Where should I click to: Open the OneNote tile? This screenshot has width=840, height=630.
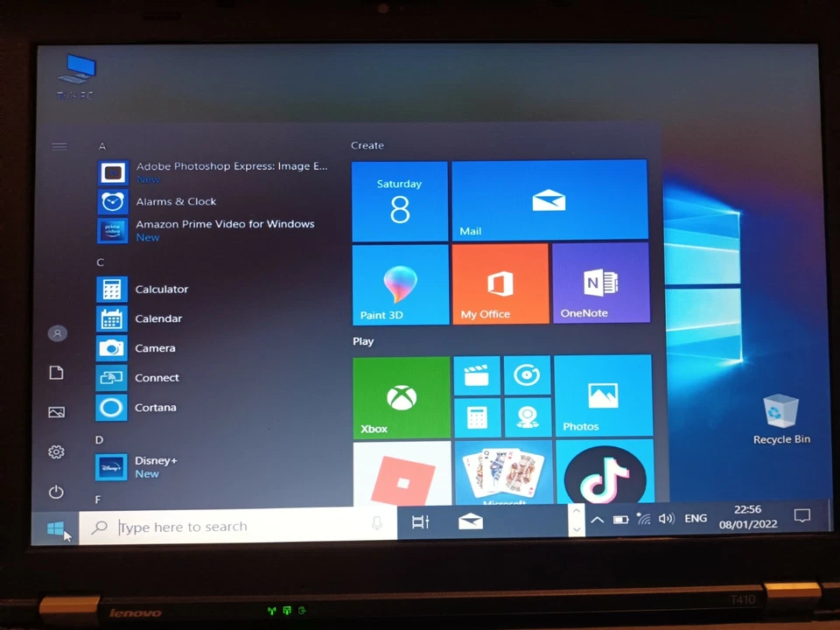[600, 283]
